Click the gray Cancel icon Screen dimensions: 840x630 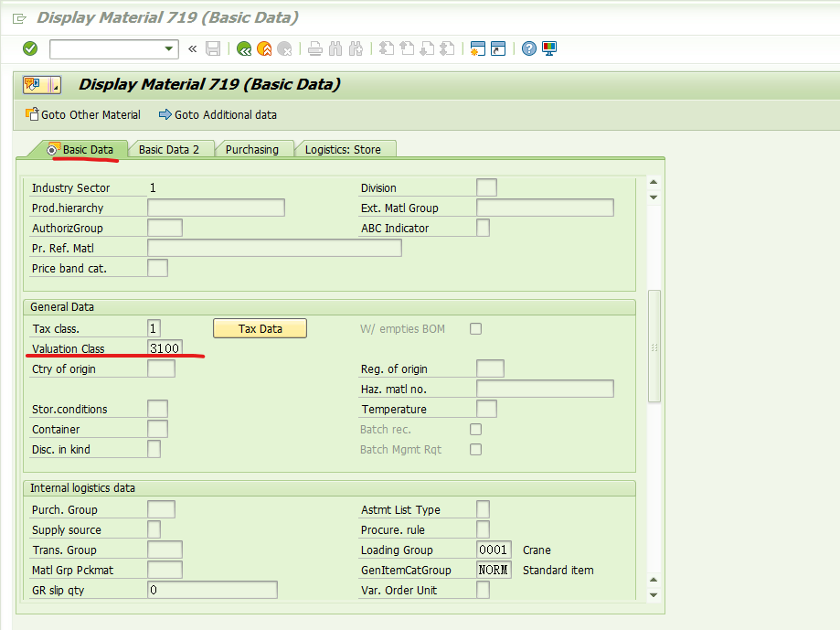point(284,48)
